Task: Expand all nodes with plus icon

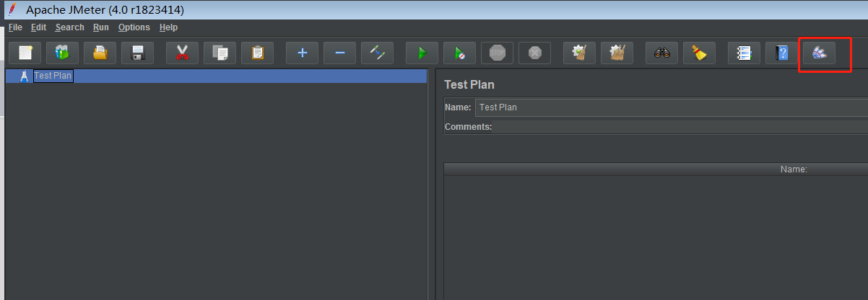Action: pos(302,53)
